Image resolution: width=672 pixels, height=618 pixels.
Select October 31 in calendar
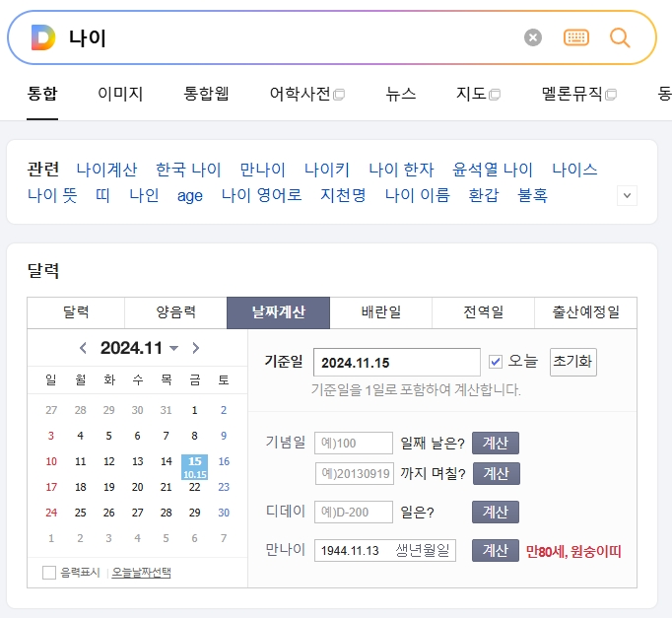[x=166, y=410]
